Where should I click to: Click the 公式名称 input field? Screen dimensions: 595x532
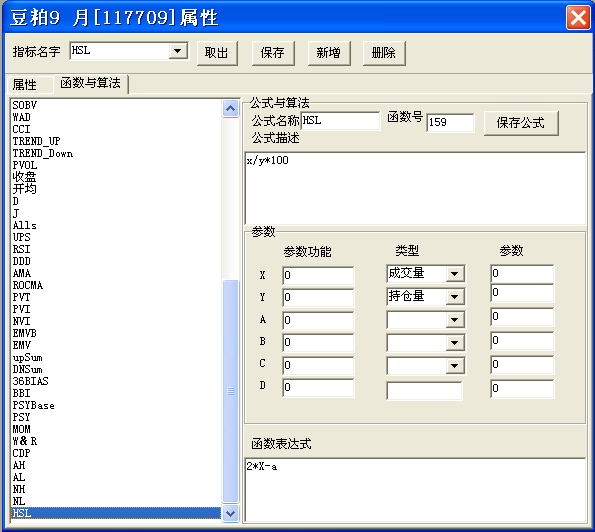click(340, 121)
